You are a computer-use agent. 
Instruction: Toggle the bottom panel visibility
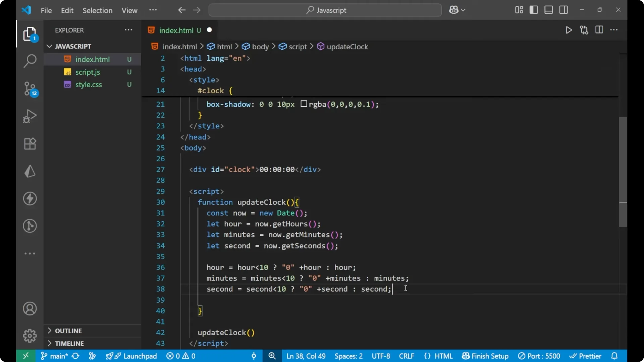548,10
